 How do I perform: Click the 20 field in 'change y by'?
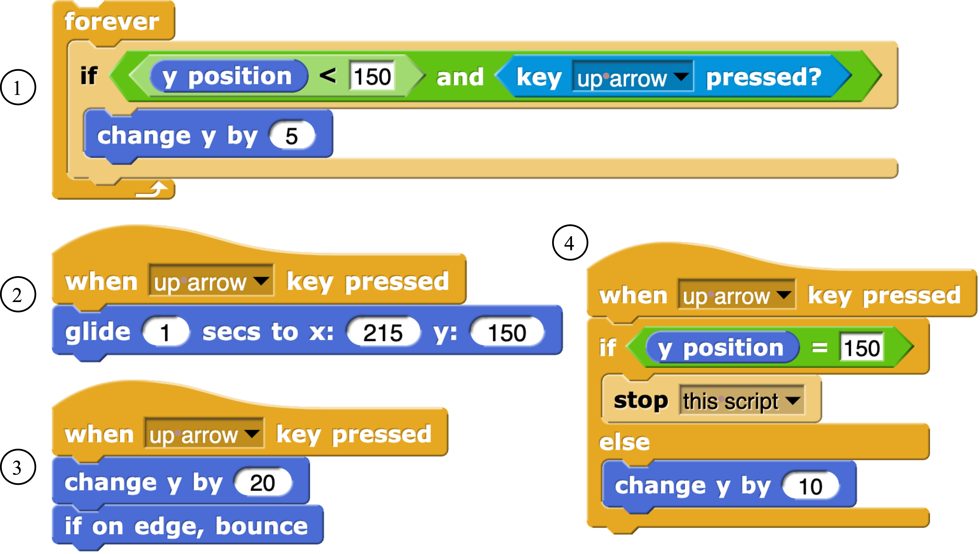262,483
